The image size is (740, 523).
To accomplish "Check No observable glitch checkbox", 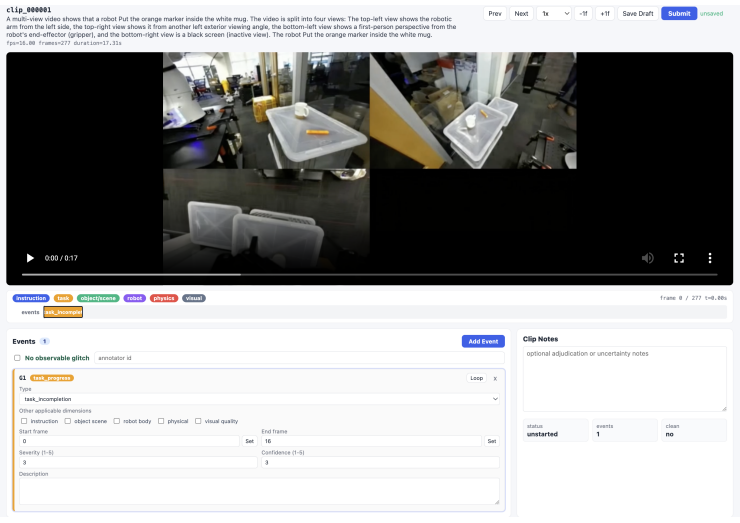I will click(x=17, y=358).
